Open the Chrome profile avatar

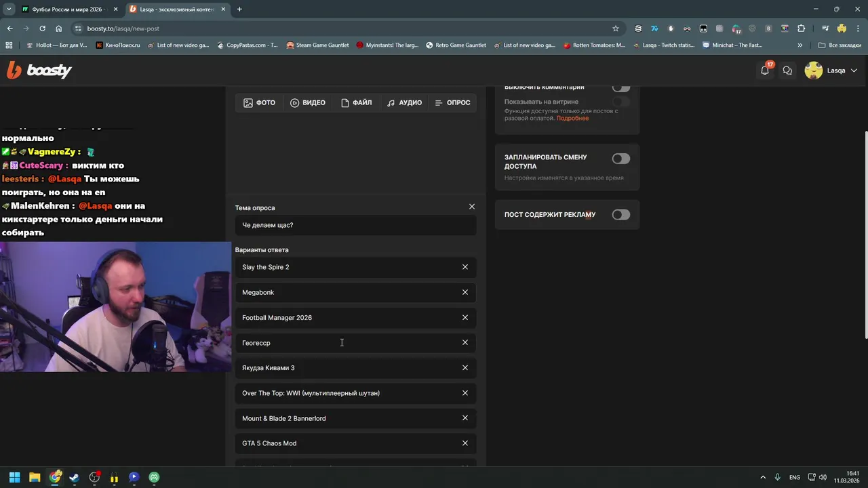(842, 28)
